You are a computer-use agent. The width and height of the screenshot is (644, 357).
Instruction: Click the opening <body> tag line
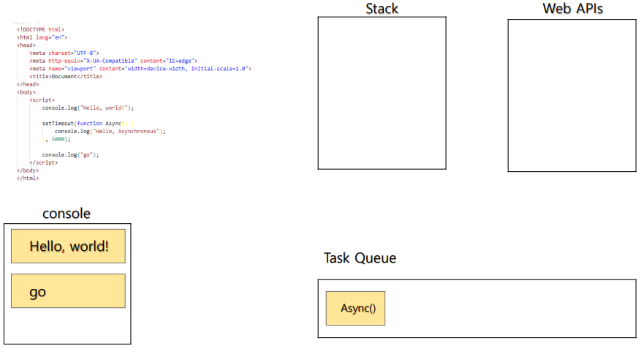[26, 92]
